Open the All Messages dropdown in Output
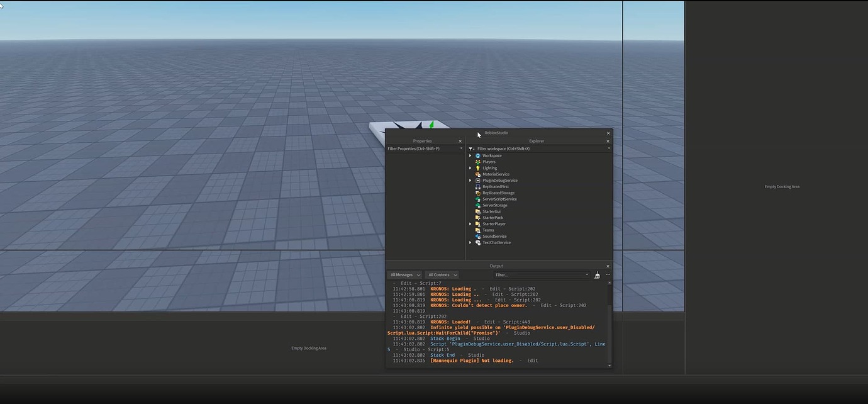 point(404,275)
